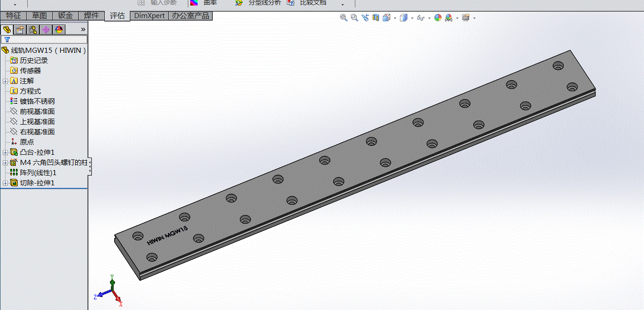The width and height of the screenshot is (644, 310).
Task: Select 前视基准面 plane
Action: 38,111
